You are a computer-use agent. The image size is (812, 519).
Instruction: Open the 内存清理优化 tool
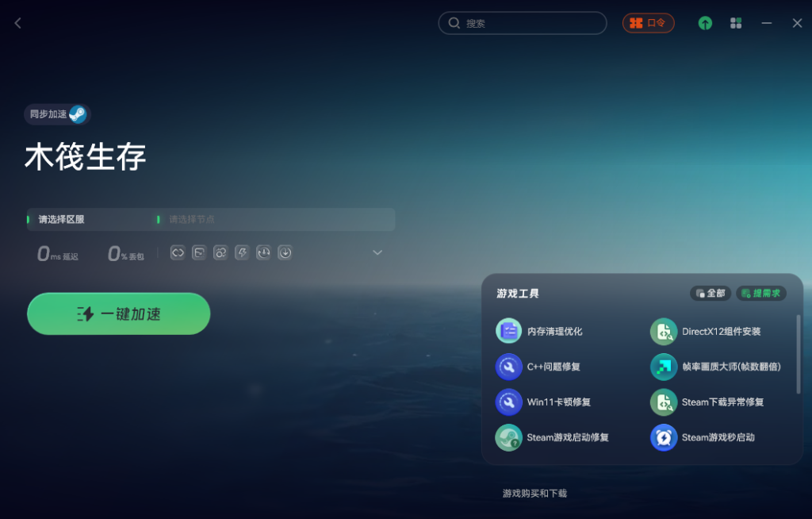[539, 331]
